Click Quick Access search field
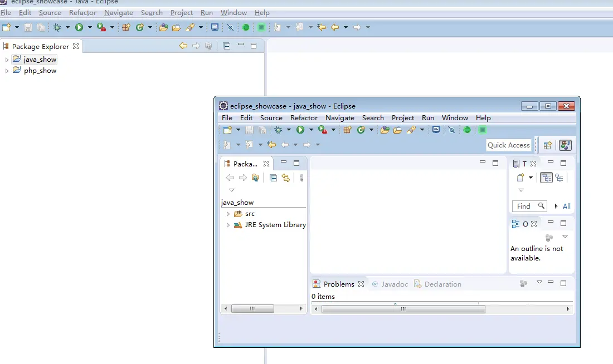The height and width of the screenshot is (364, 613). 509,145
